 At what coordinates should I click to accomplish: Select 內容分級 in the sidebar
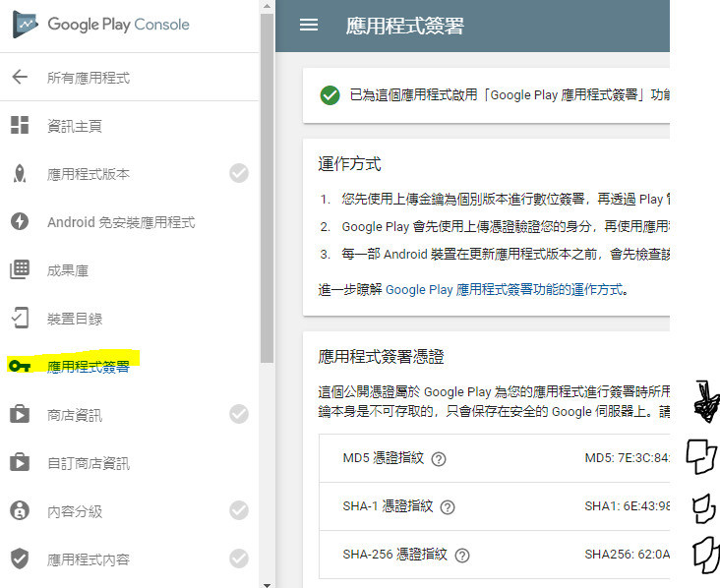click(x=75, y=511)
